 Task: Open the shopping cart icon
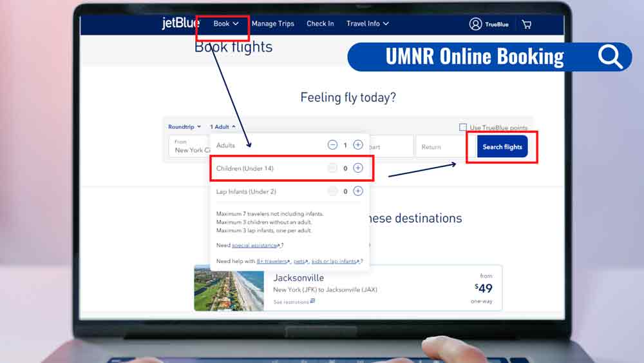click(x=527, y=25)
